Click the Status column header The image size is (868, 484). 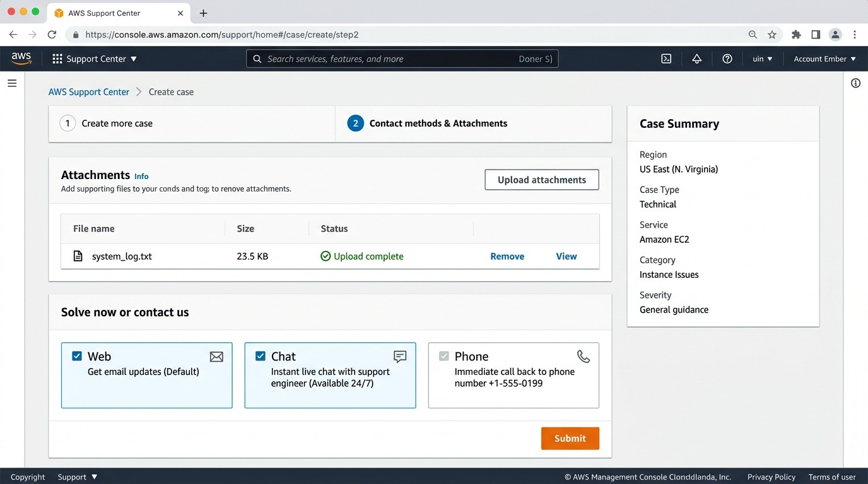click(334, 229)
